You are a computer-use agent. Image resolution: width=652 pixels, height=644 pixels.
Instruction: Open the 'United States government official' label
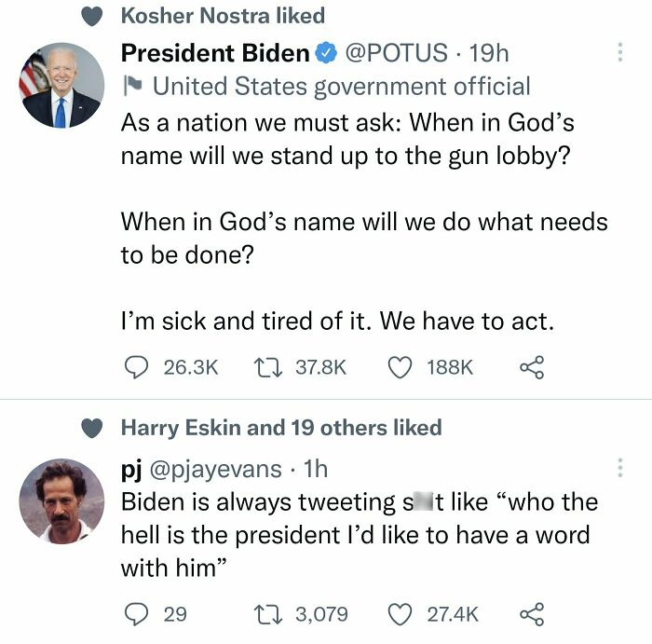click(x=341, y=88)
